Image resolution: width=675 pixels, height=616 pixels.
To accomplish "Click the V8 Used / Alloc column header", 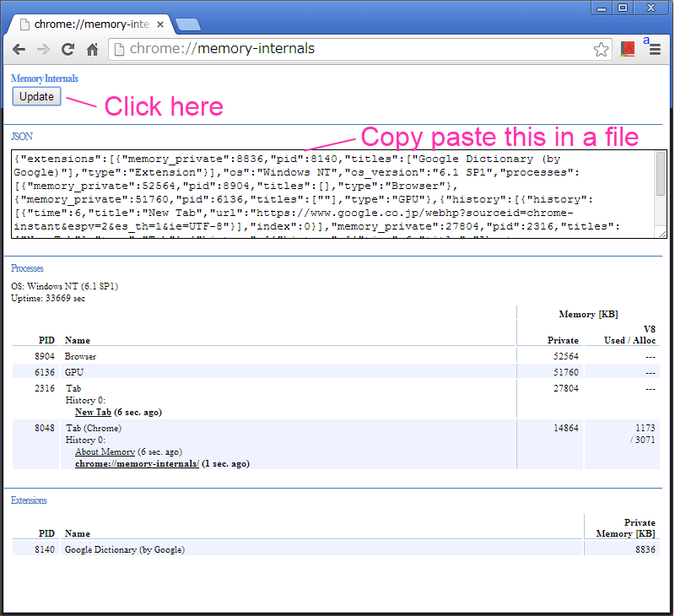I will click(630, 334).
